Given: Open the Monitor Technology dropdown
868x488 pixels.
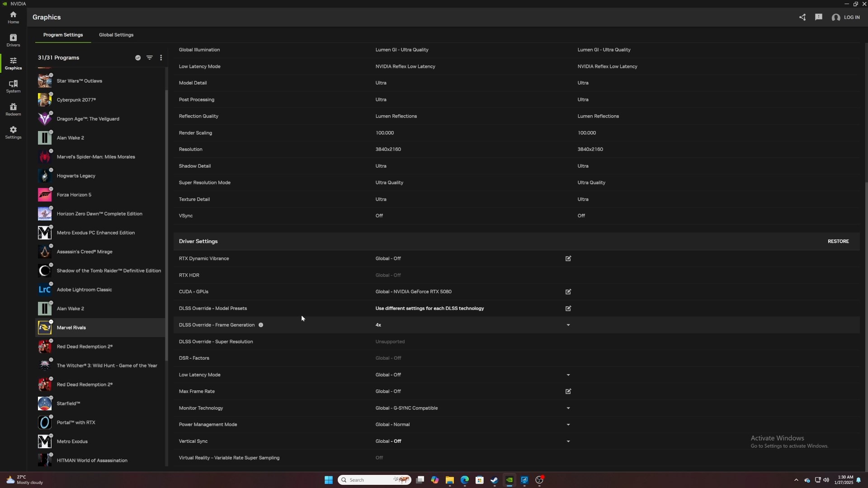Looking at the screenshot, I should pyautogui.click(x=568, y=408).
